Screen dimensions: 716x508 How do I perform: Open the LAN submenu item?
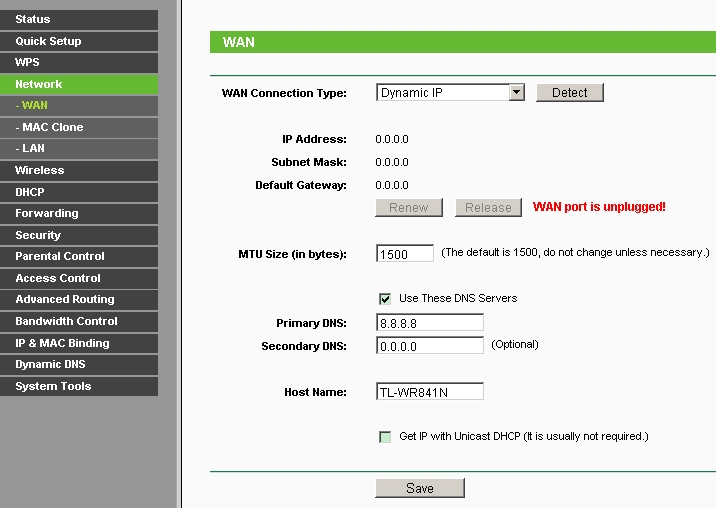79,148
